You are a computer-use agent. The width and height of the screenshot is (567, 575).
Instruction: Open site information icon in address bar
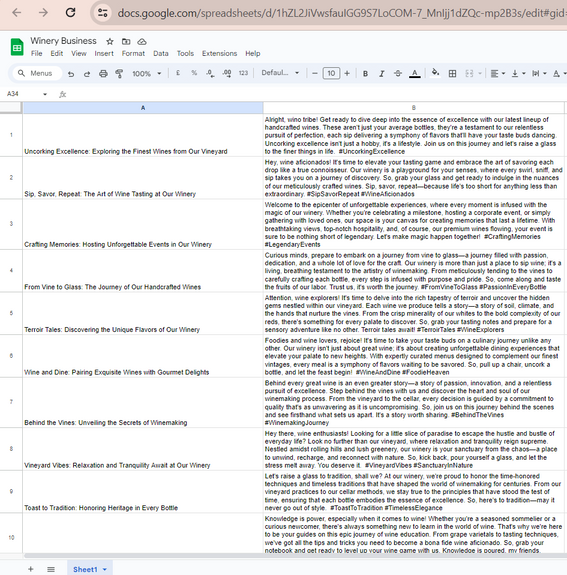103,13
